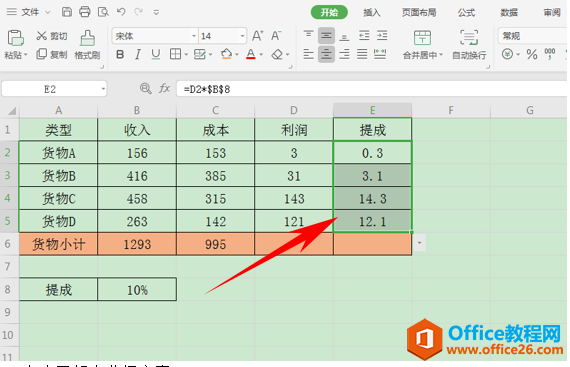The height and width of the screenshot is (367, 570).
Task: Click currency format icon
Action: [x=507, y=55]
